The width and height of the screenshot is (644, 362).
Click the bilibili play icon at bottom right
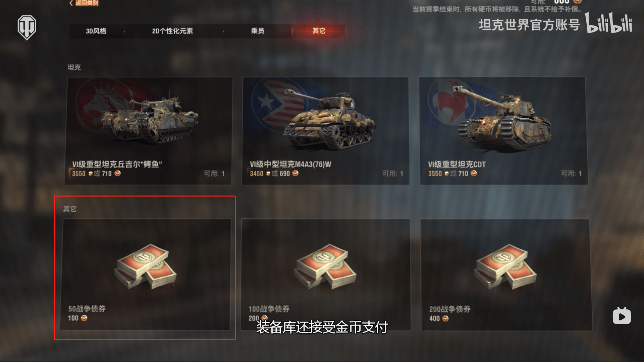point(622,316)
